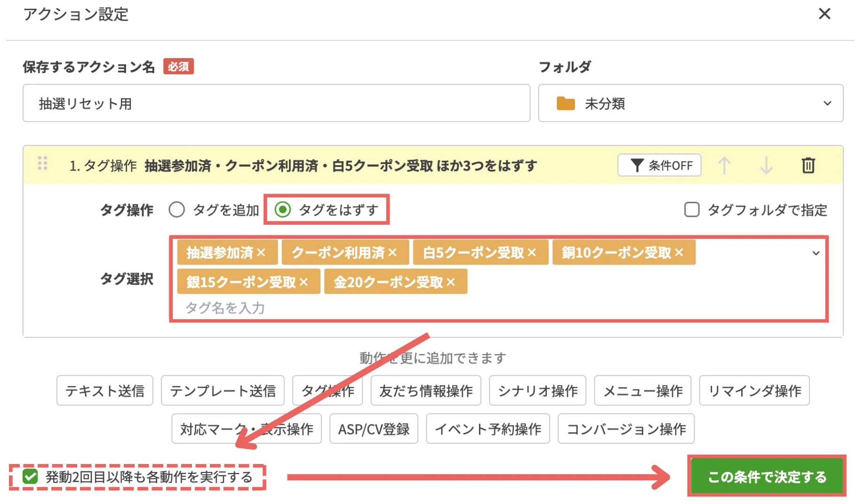The image size is (864, 504).
Task: Add a タグ操作 action
Action: click(x=328, y=390)
